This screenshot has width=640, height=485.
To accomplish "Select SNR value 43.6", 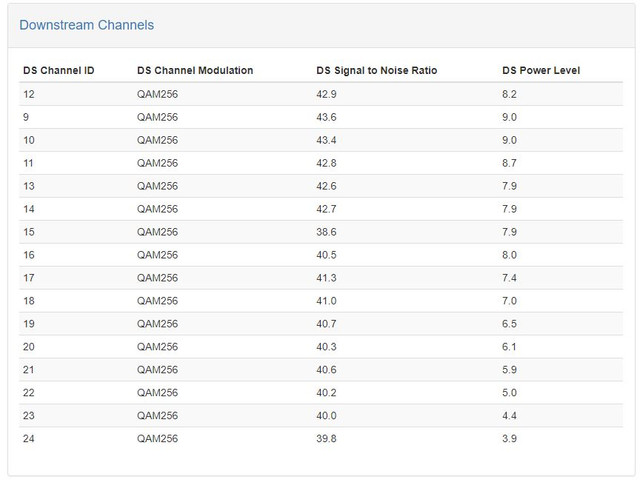I will [x=326, y=117].
